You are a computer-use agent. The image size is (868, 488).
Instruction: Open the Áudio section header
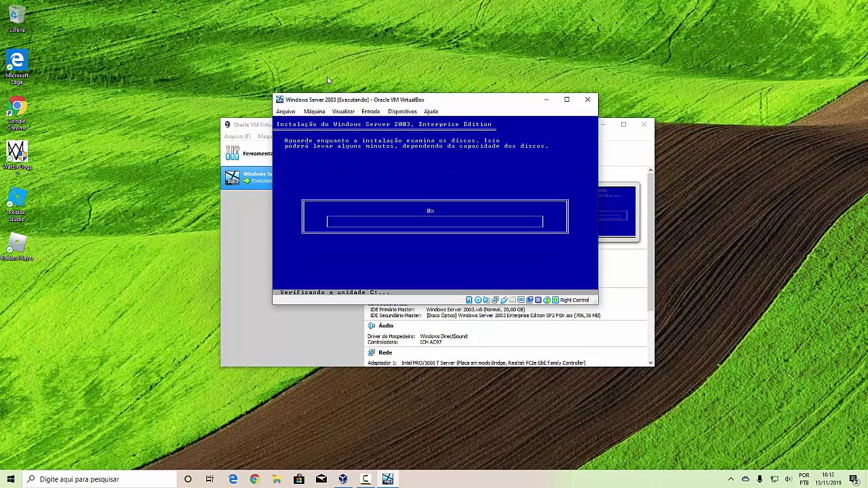click(x=386, y=325)
